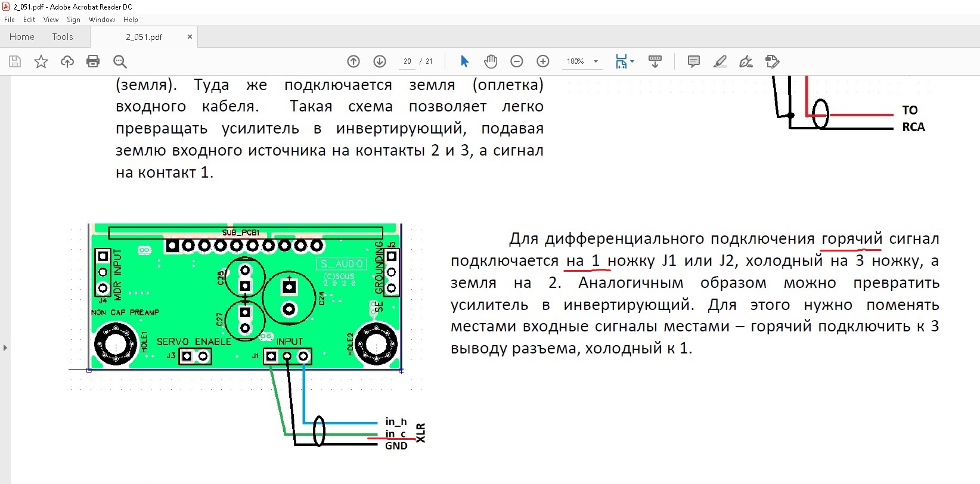Viewport: 980px width, 484px height.
Task: Open the Help menu
Action: coord(131,20)
